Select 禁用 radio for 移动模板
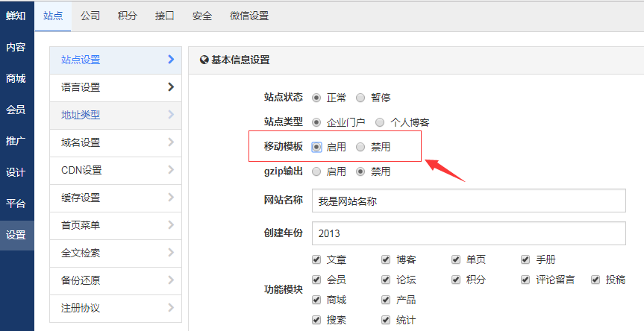 pos(360,147)
